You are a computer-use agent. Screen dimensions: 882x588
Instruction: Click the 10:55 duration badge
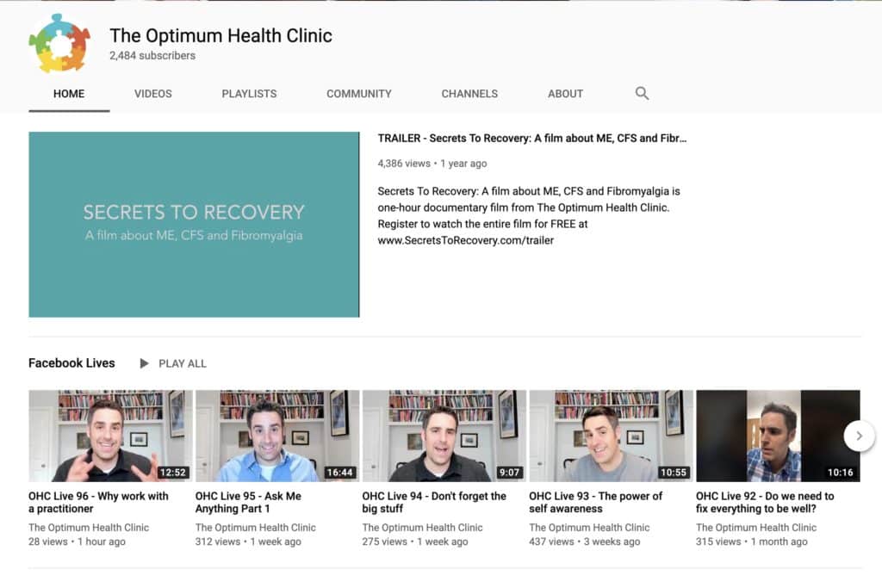pos(674,473)
